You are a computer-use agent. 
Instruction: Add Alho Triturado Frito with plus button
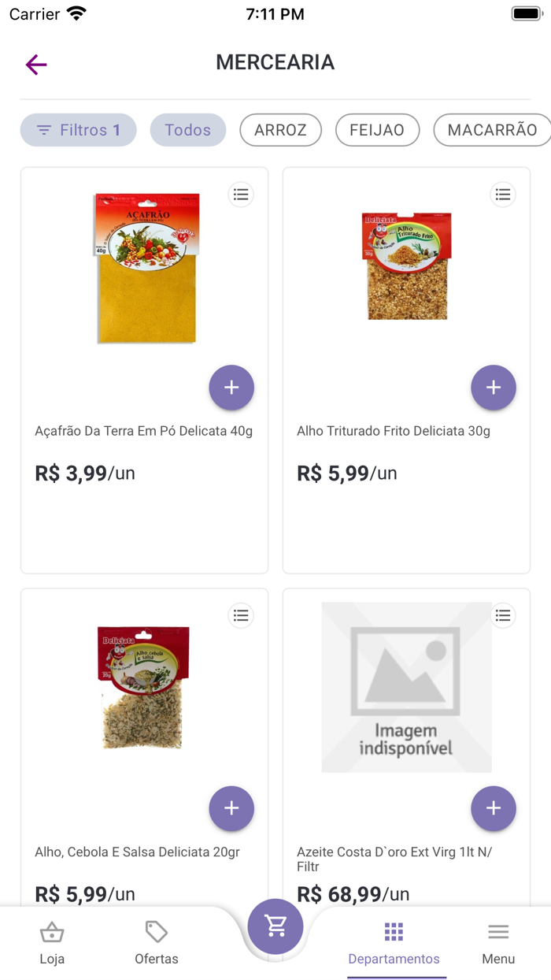(494, 388)
